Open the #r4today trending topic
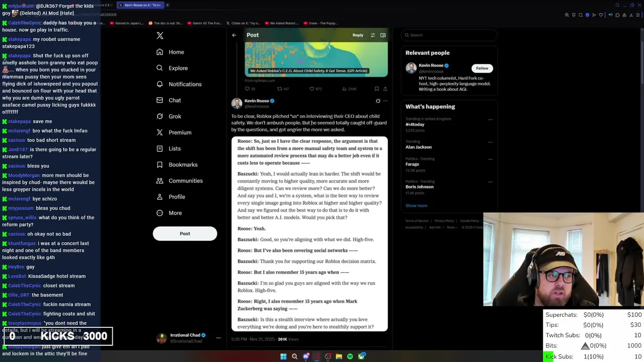The image size is (644, 362). tap(415, 124)
